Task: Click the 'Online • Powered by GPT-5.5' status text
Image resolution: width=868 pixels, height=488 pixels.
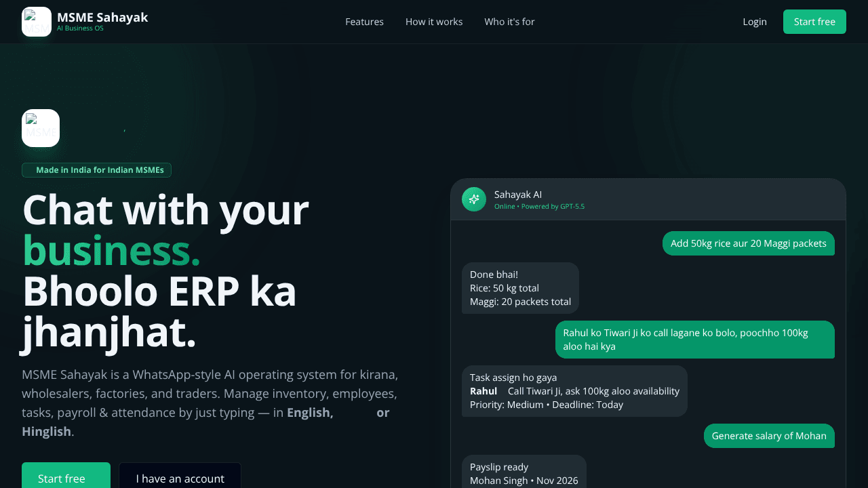Action: 539,206
